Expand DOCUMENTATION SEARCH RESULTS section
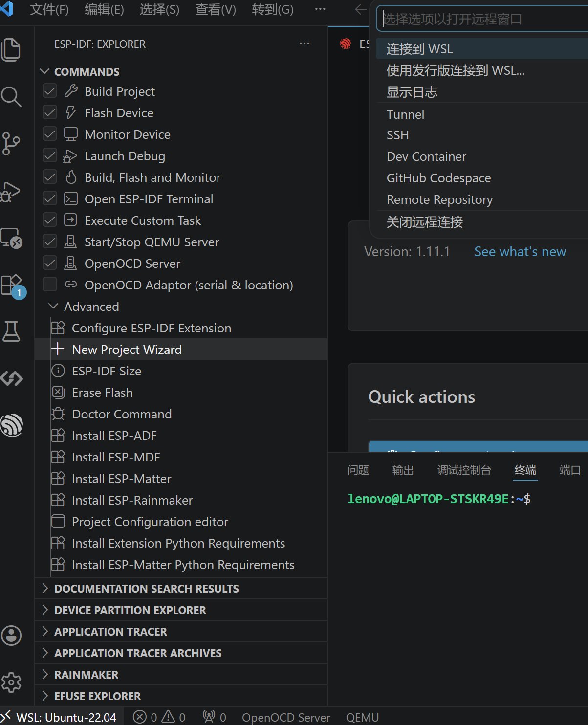This screenshot has height=725, width=588. click(45, 588)
